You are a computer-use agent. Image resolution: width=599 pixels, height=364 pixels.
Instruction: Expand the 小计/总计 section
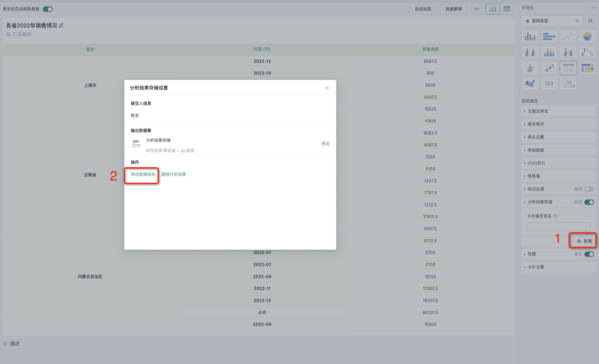pos(559,163)
